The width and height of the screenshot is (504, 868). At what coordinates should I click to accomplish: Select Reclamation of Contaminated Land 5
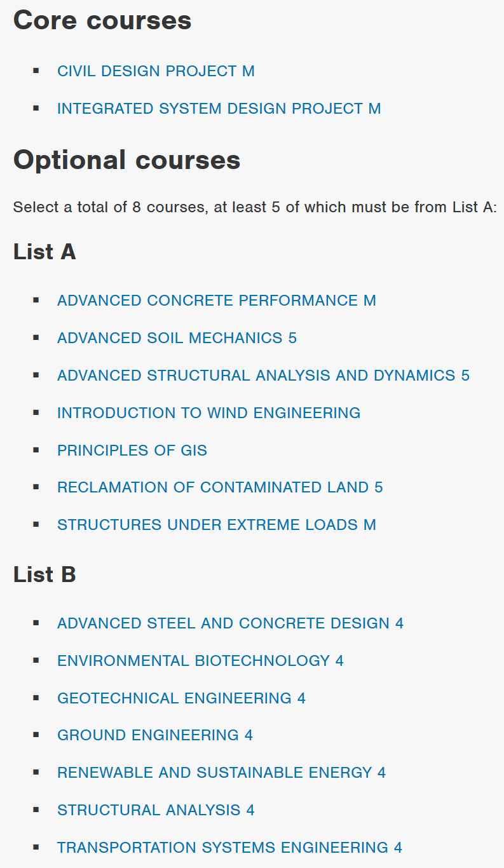(220, 487)
